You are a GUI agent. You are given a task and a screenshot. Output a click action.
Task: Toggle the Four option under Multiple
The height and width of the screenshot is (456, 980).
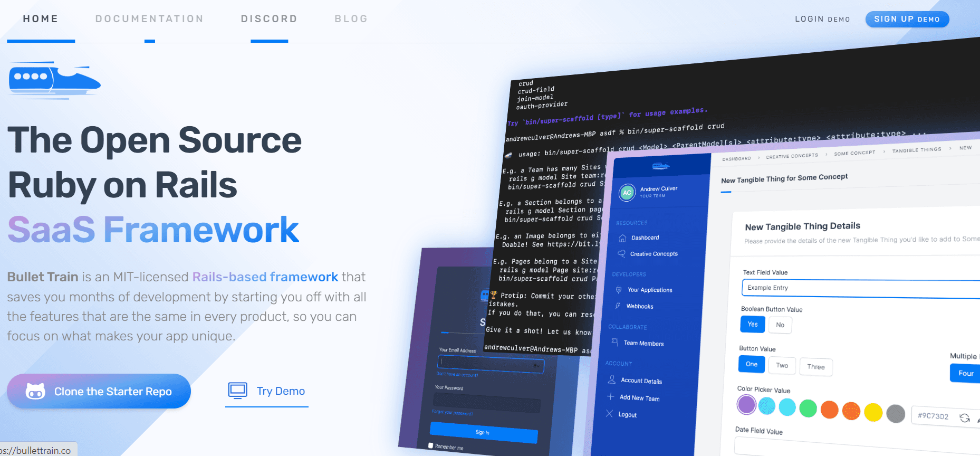pos(965,373)
